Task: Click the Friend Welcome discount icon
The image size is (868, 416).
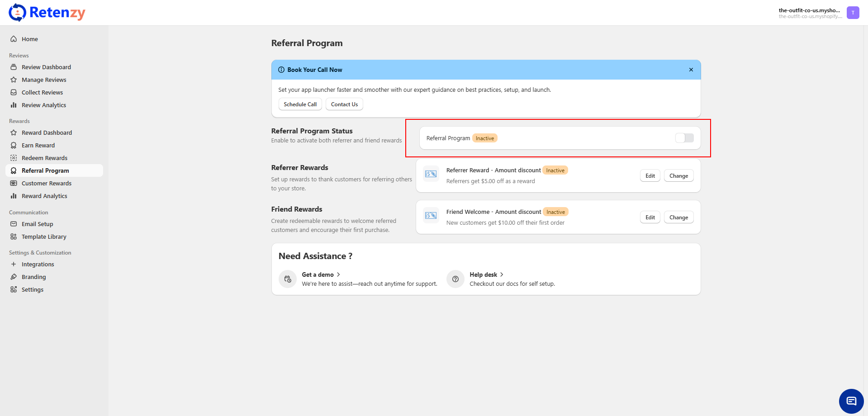Action: (431, 216)
